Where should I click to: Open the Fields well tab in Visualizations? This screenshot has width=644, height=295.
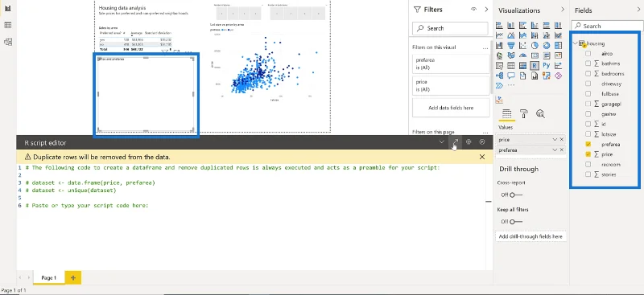pyautogui.click(x=506, y=114)
